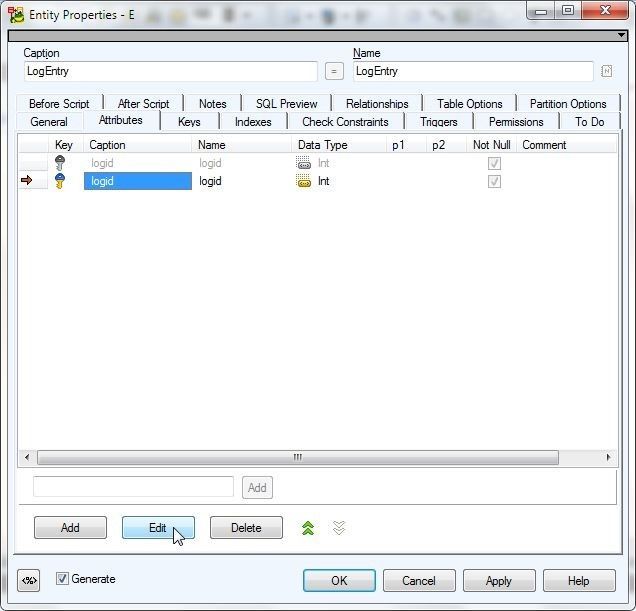Click the Comment column header
This screenshot has height=611, width=636.
pos(567,145)
